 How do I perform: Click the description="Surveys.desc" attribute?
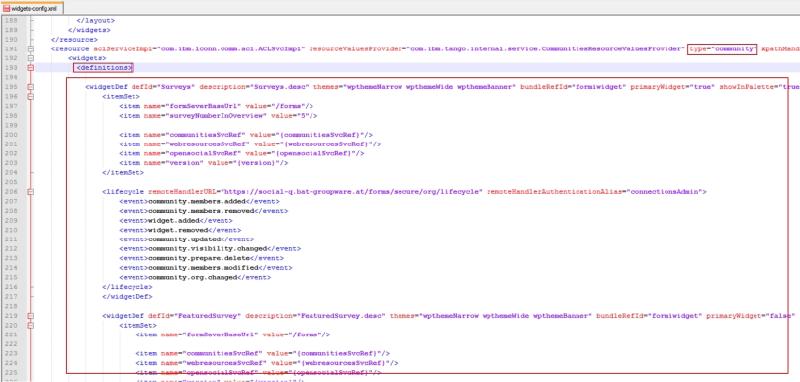click(x=254, y=87)
